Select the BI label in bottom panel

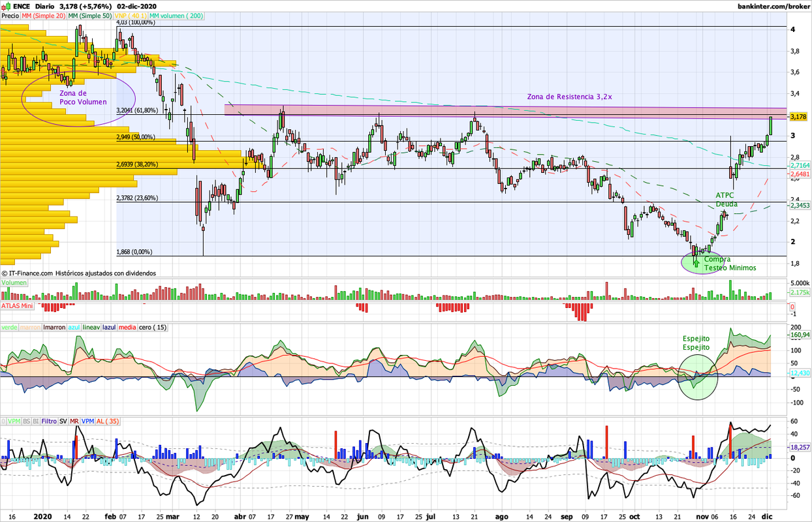pos(36,421)
